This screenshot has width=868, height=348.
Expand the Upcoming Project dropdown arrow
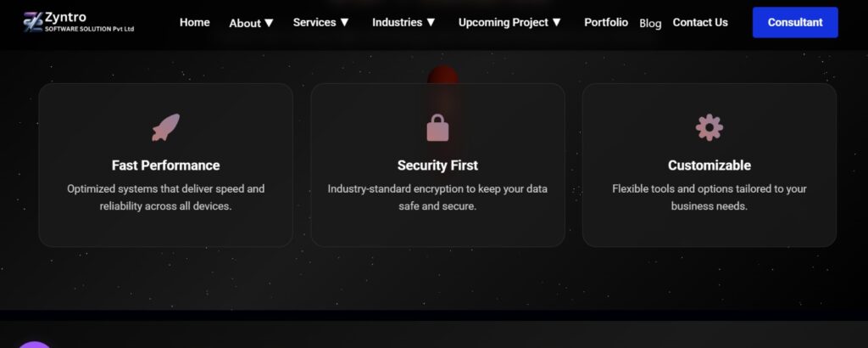point(557,23)
